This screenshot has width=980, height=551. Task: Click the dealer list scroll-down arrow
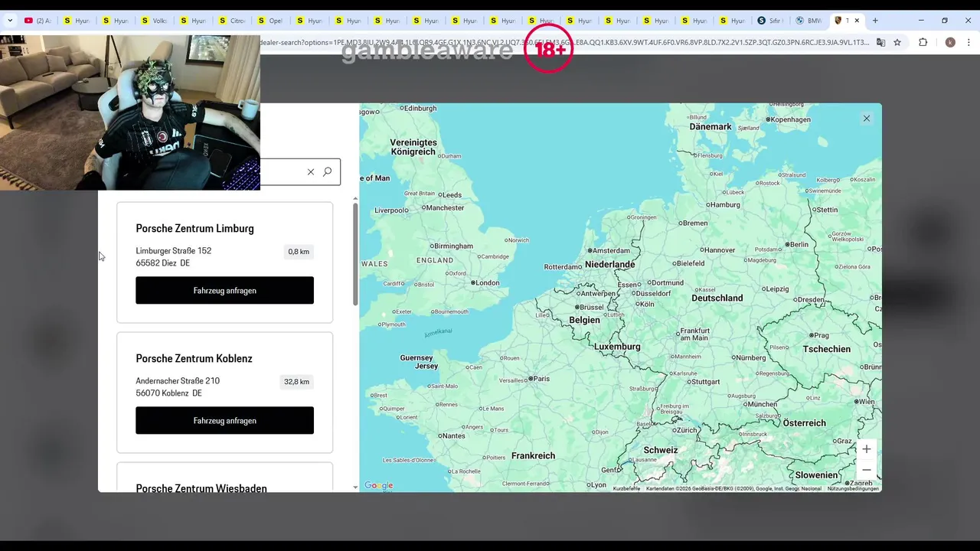pyautogui.click(x=355, y=487)
